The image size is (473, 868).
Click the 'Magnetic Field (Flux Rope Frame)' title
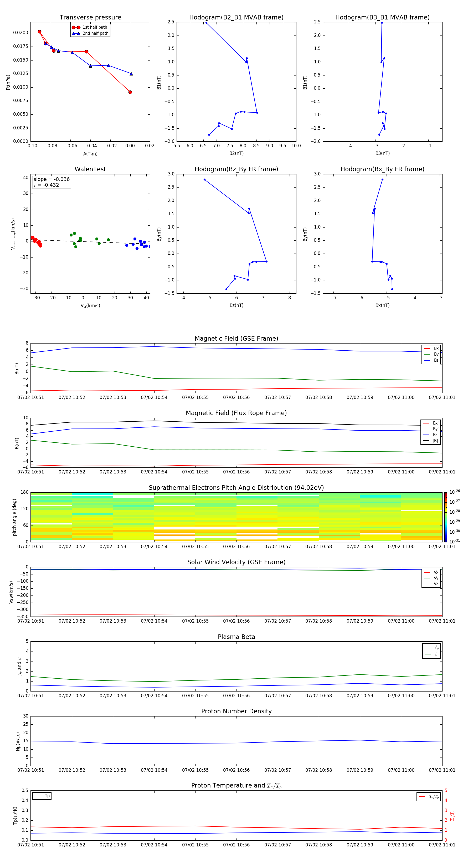pos(236,413)
